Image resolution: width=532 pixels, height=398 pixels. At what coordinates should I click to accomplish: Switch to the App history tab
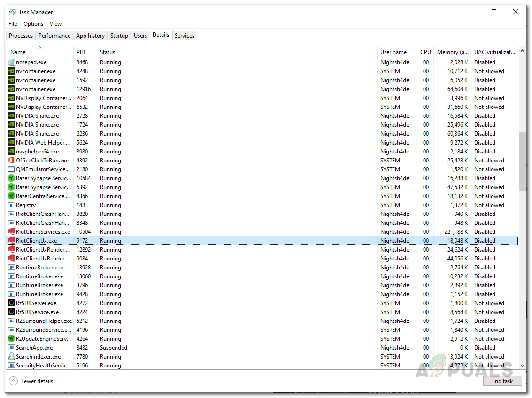tap(90, 36)
